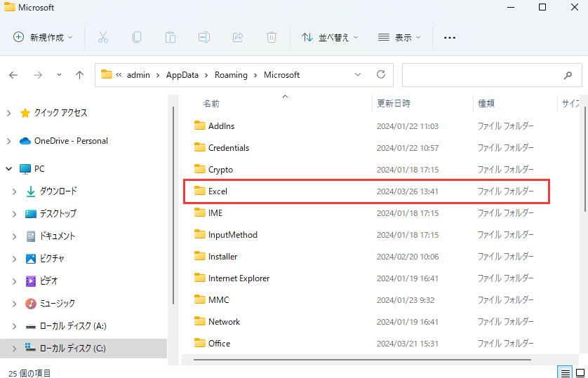588x378 pixels.
Task: Expand ダウンロード tree node chevron
Action: pos(14,191)
